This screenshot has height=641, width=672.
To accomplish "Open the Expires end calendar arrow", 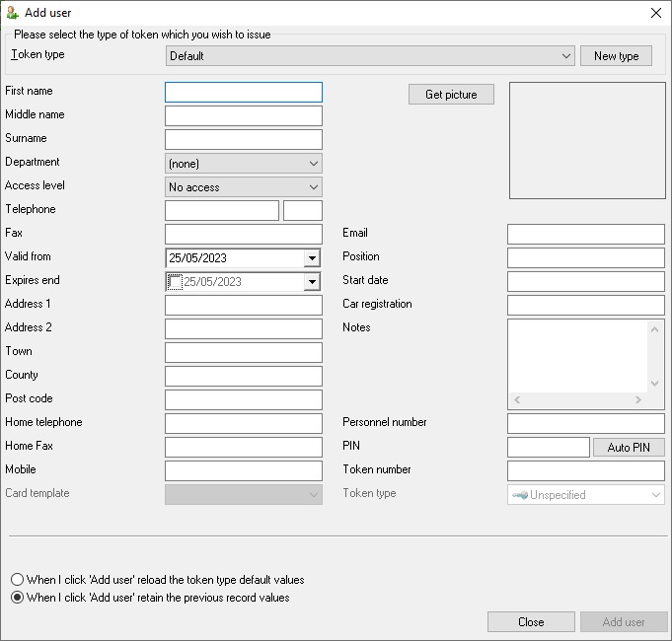I will pos(312,282).
